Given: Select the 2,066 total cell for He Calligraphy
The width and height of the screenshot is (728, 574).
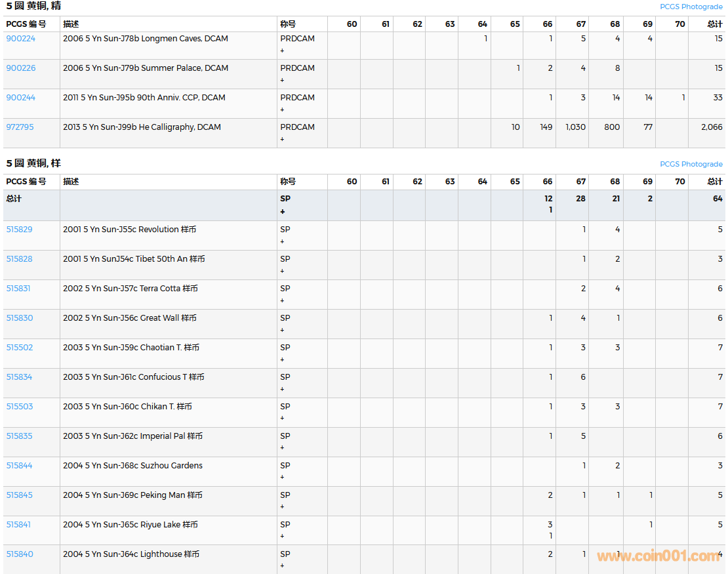Looking at the screenshot, I should (x=711, y=127).
